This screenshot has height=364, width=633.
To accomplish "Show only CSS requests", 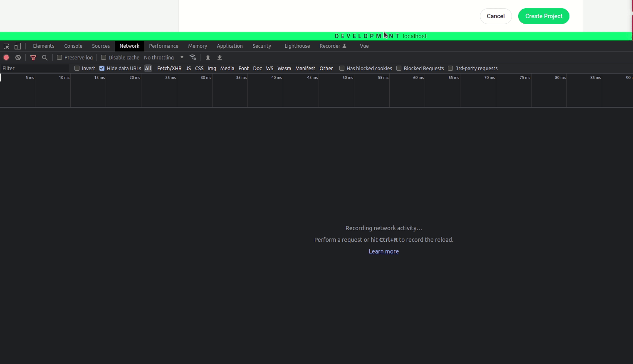I will tap(199, 68).
